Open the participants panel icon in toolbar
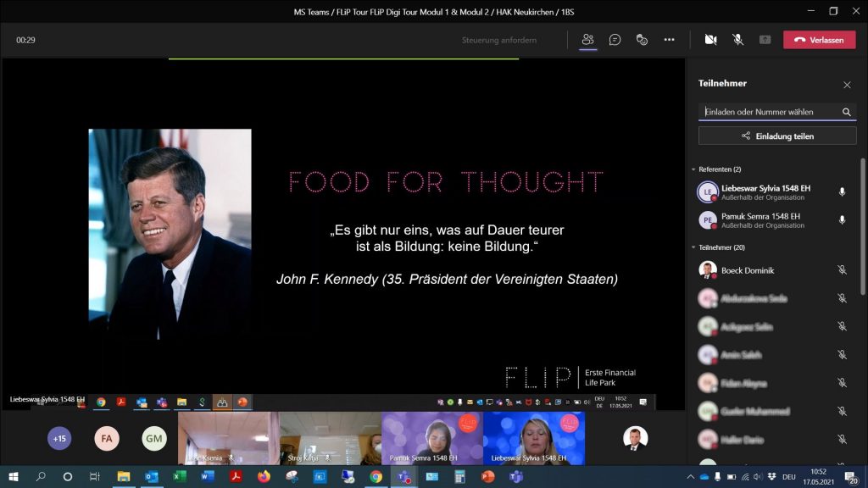 (x=587, y=40)
